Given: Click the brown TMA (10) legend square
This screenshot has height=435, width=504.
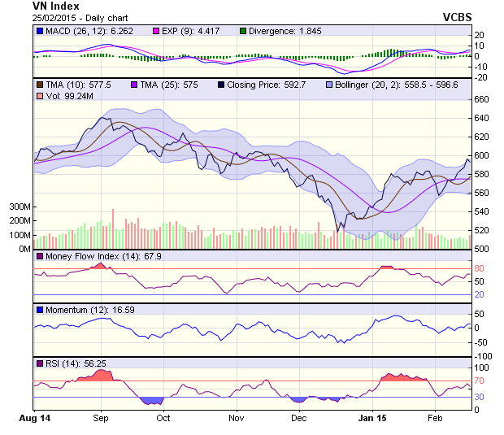Looking at the screenshot, I should coord(39,85).
